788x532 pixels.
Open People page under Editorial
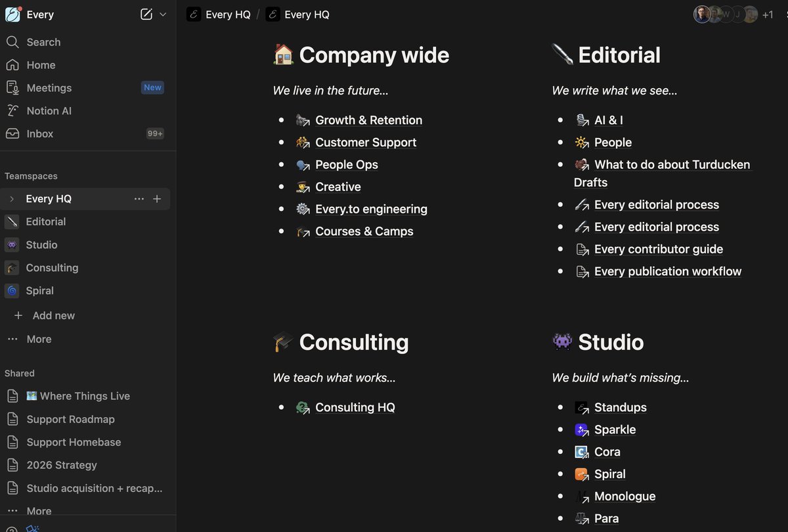point(613,143)
